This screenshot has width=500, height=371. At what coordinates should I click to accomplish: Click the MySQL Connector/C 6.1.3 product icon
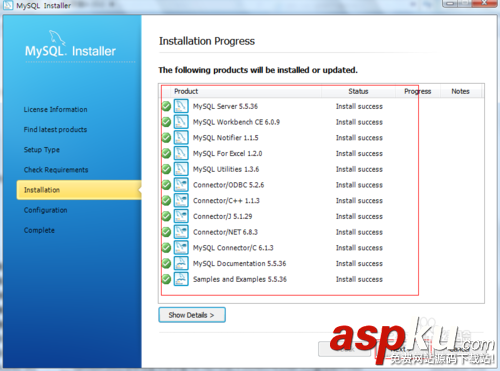coord(181,248)
